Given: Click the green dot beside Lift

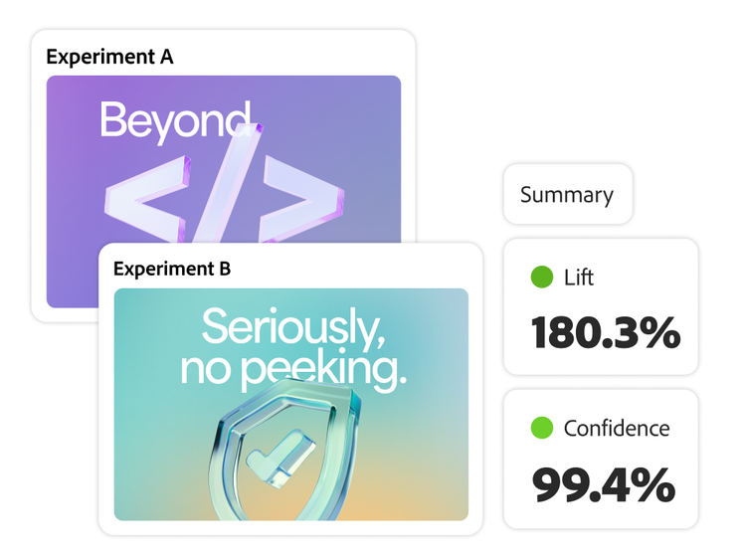Looking at the screenshot, I should tap(542, 278).
